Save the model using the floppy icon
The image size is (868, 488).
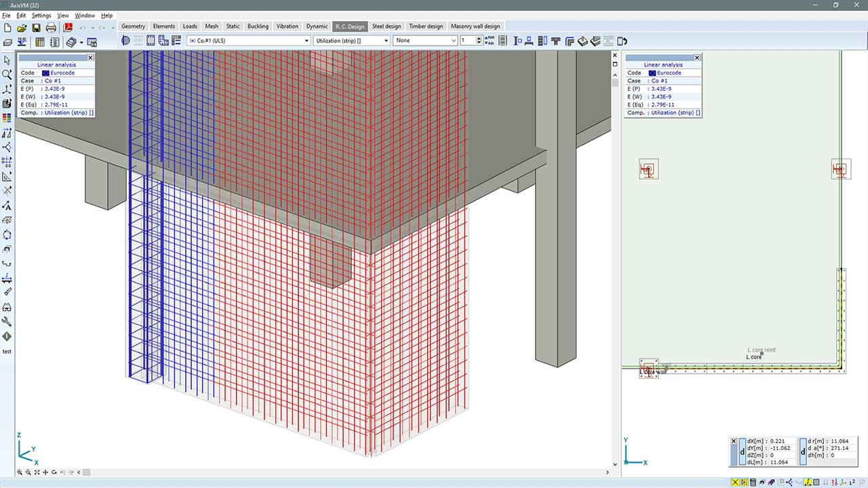point(36,28)
